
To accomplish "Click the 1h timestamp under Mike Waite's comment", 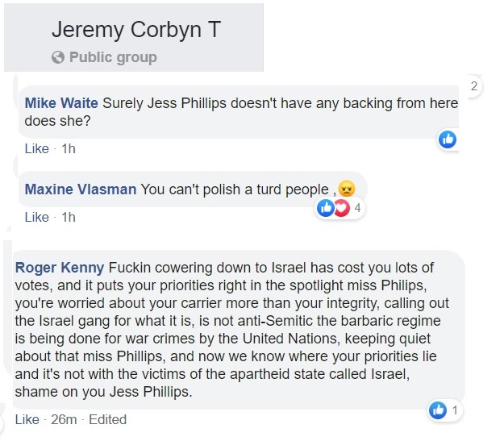I will click(69, 148).
